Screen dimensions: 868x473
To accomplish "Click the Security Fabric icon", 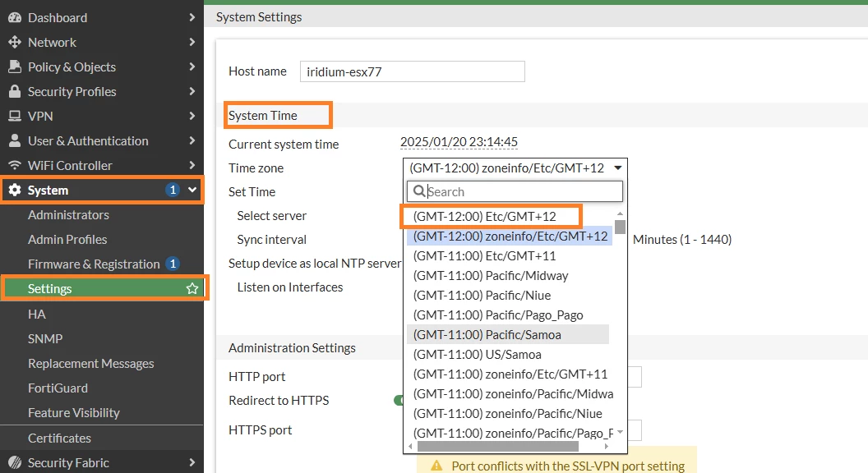I will pyautogui.click(x=15, y=462).
